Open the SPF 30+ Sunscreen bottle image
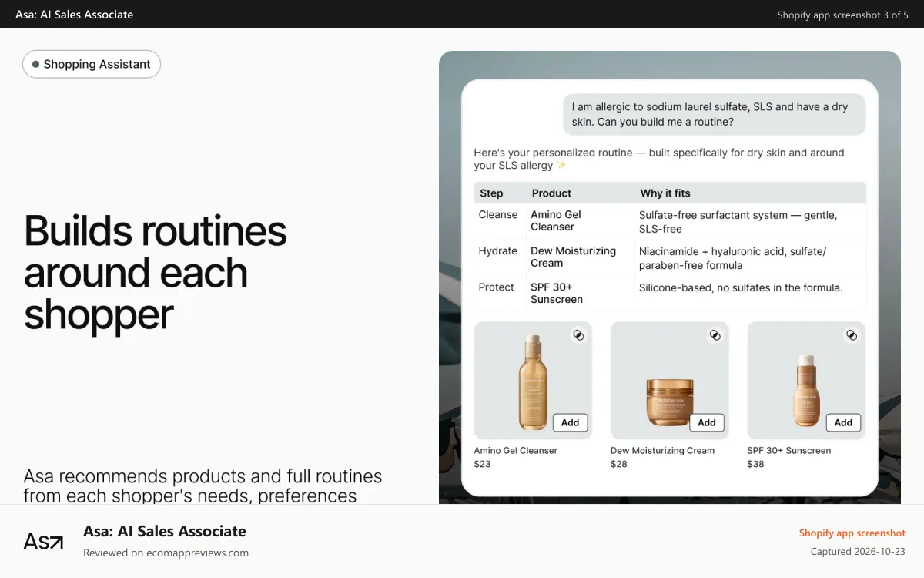924x578 pixels. click(x=806, y=391)
